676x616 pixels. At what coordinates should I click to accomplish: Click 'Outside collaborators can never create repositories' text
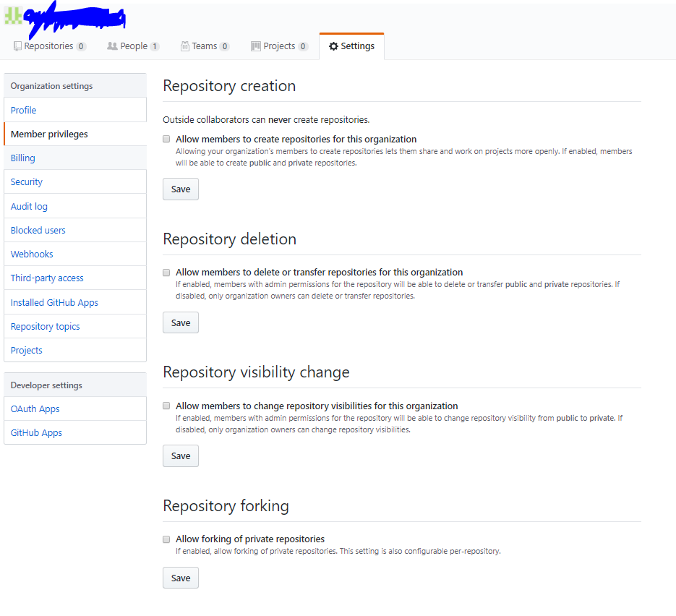click(x=266, y=119)
